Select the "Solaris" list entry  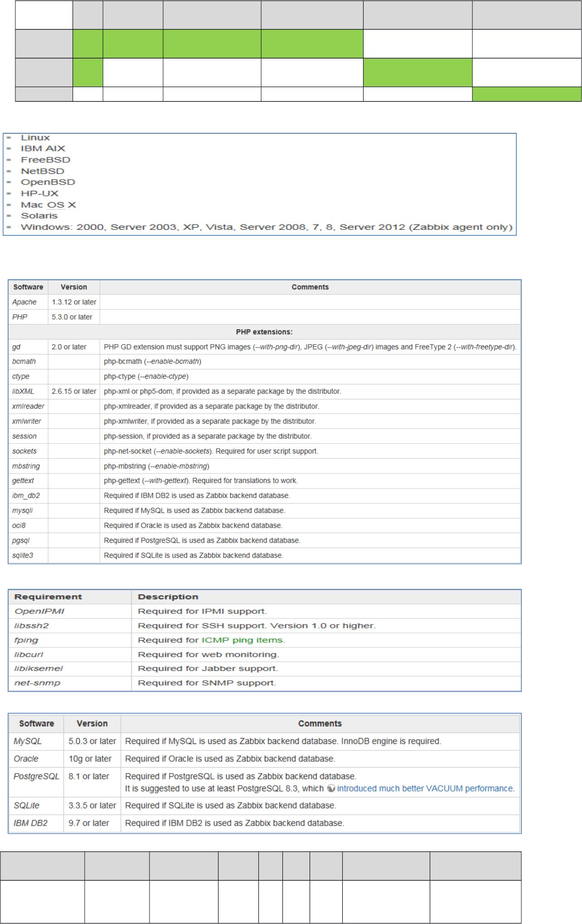click(39, 215)
